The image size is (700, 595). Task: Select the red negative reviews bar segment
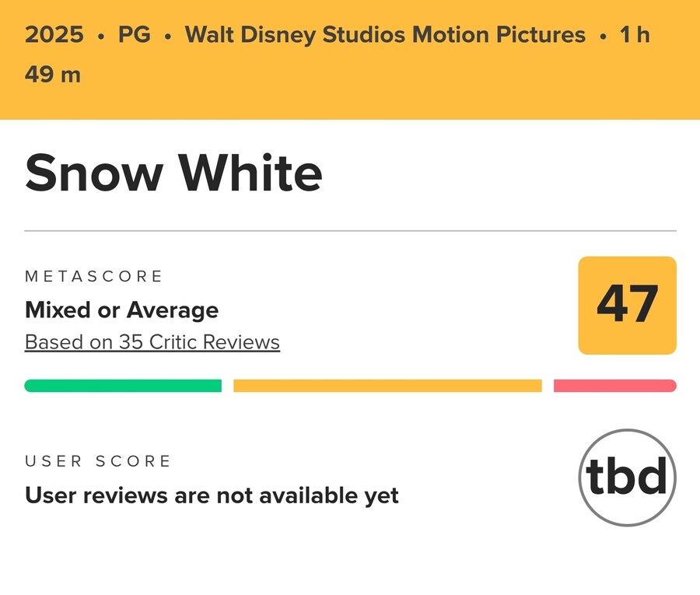(x=614, y=386)
